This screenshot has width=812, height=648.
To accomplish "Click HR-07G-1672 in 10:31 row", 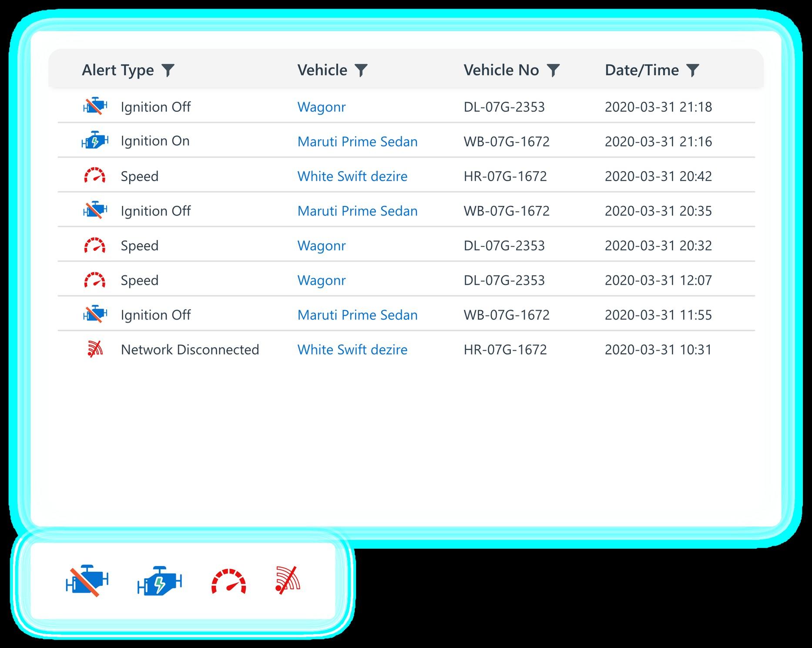I will (505, 350).
